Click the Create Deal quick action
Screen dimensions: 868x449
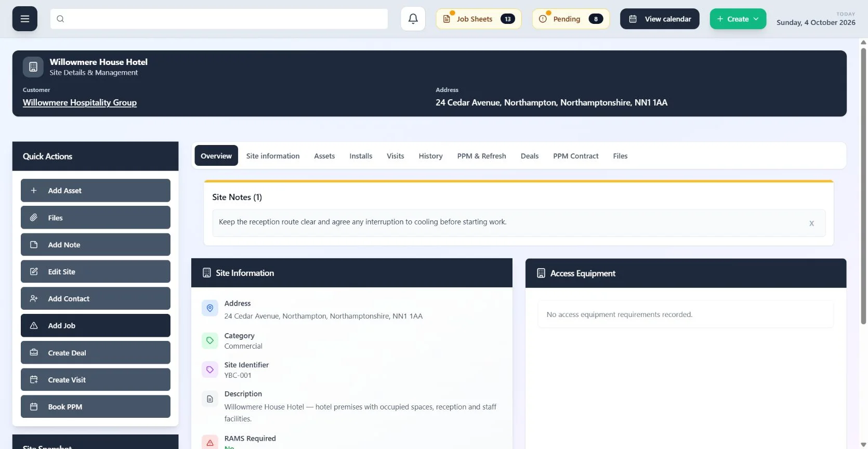click(96, 352)
